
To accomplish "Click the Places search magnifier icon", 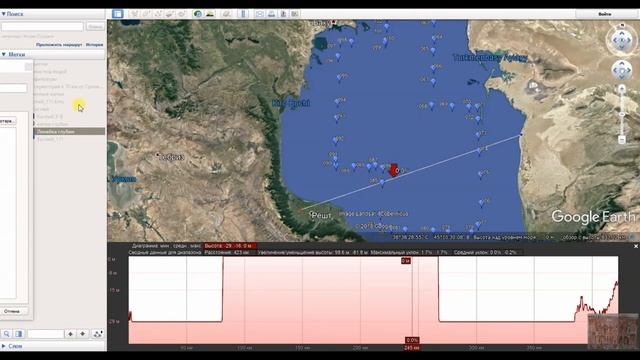I will pos(7,334).
